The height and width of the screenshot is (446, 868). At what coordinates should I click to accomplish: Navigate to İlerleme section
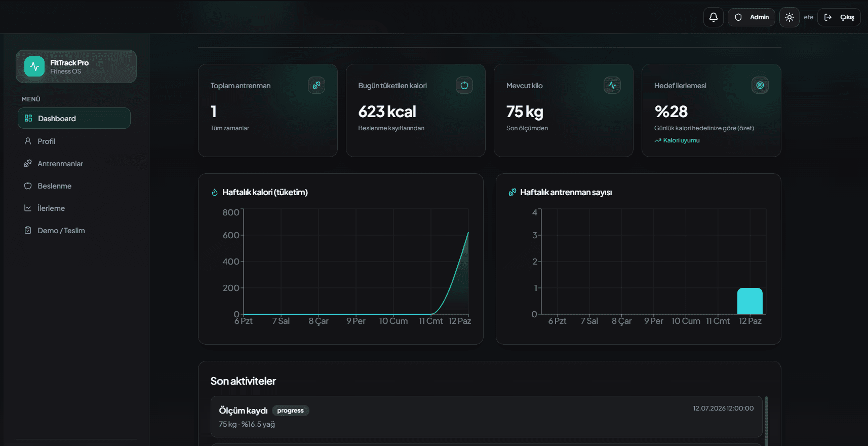[74, 208]
